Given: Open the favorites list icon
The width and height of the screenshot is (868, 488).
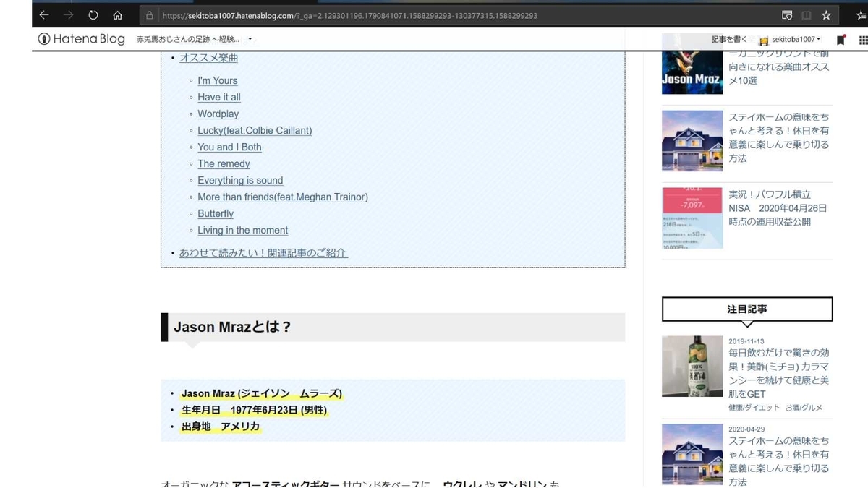Looking at the screenshot, I should pos(861,15).
